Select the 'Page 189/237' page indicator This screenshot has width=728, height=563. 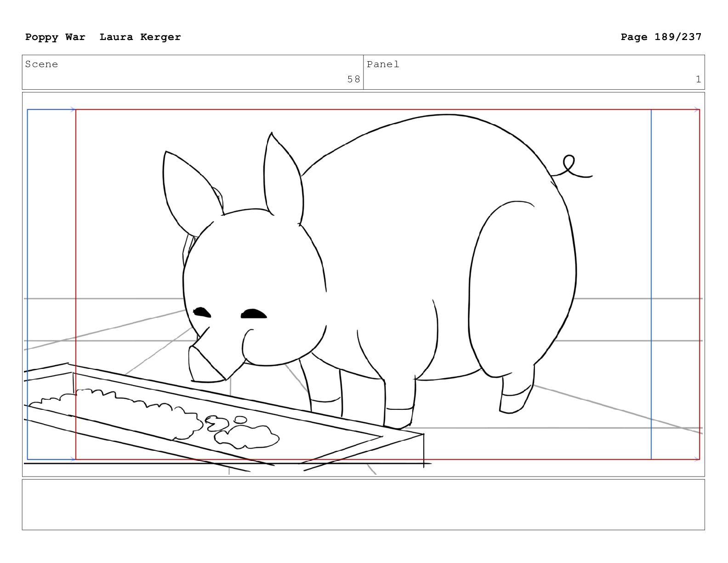pyautogui.click(x=661, y=37)
